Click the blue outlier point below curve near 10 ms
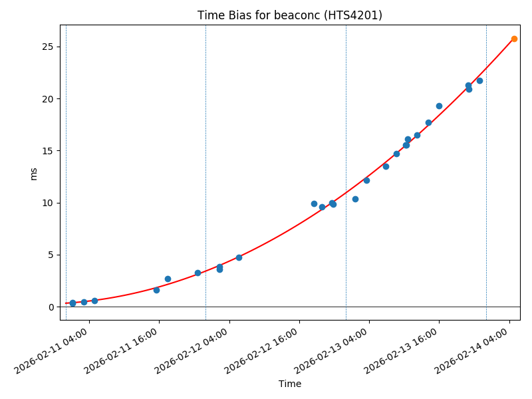Screen dimensions: 532x399 click(355, 199)
